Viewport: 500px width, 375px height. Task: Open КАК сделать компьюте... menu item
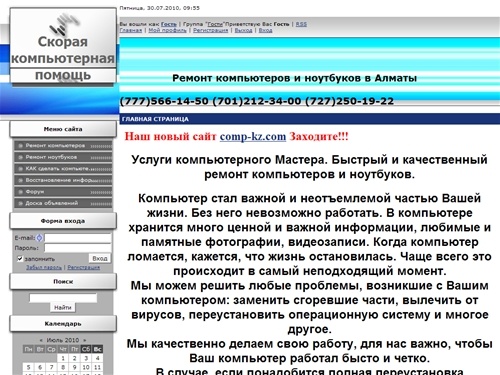(63, 169)
